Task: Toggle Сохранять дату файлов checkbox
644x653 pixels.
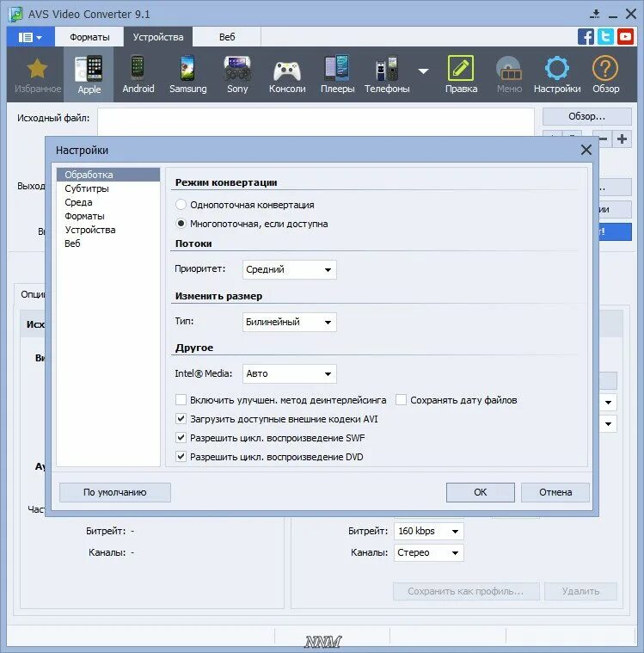Action: pos(401,400)
